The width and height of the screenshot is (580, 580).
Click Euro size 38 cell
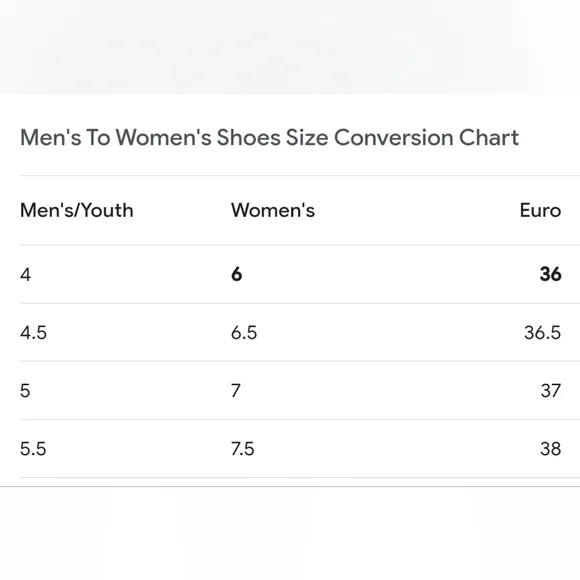pos(550,449)
